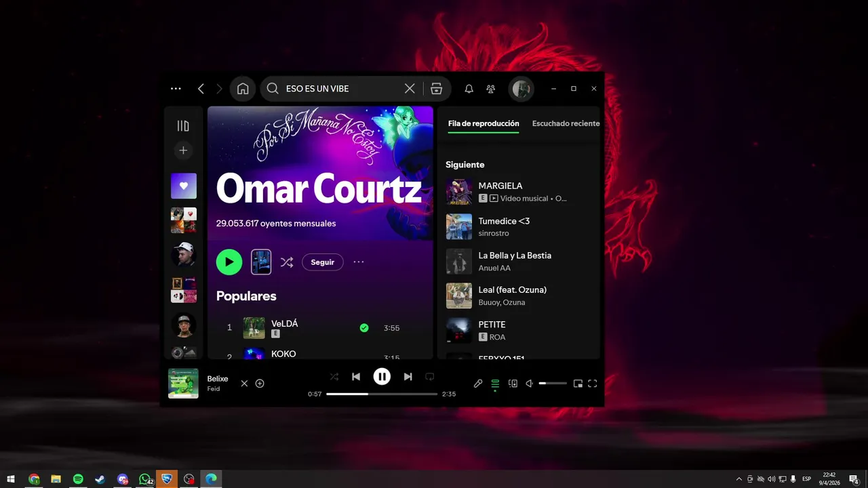
Task: Open Liked Songs heart playlist
Action: 184,186
